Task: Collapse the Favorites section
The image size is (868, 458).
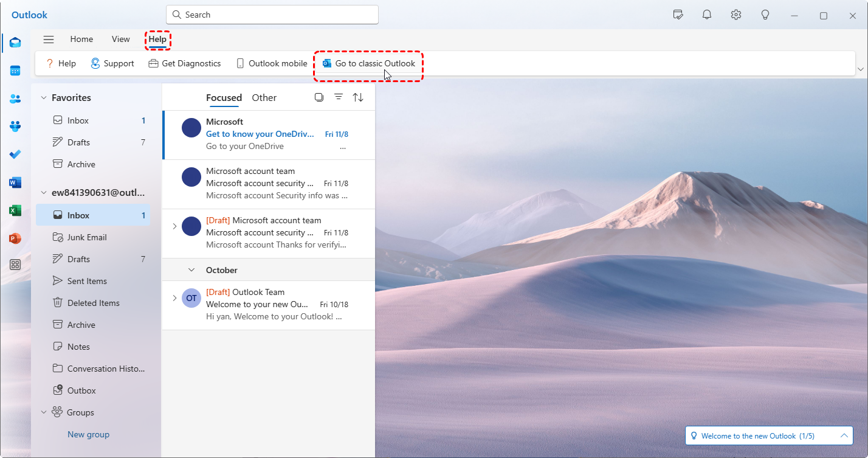Action: click(x=44, y=98)
